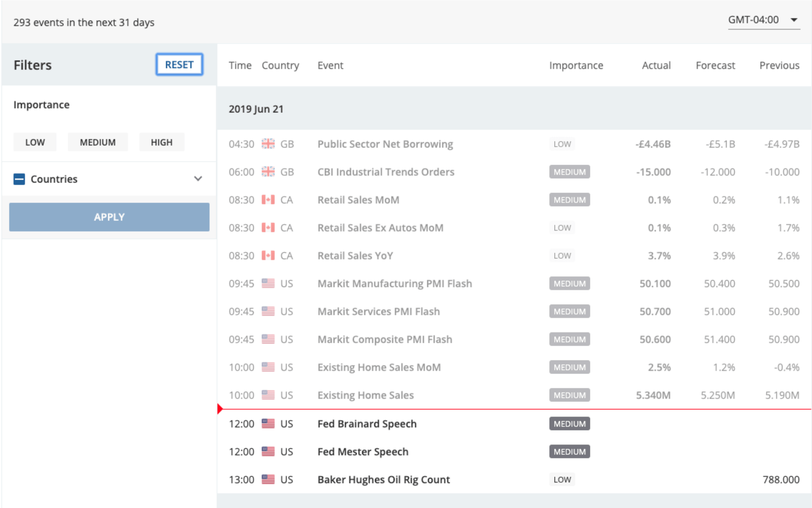
Task: Toggle the HIGH importance filter
Action: (x=162, y=142)
